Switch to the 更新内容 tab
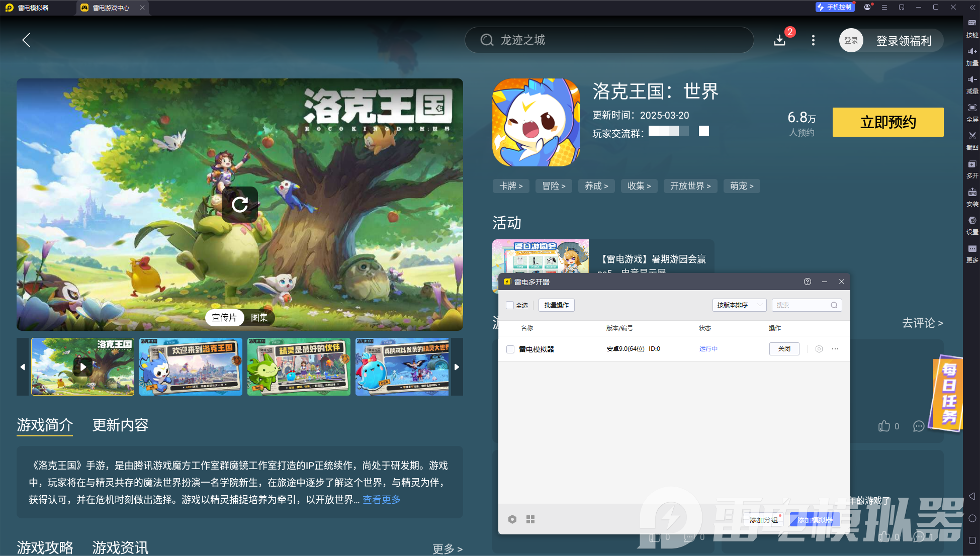980x556 pixels. click(120, 425)
